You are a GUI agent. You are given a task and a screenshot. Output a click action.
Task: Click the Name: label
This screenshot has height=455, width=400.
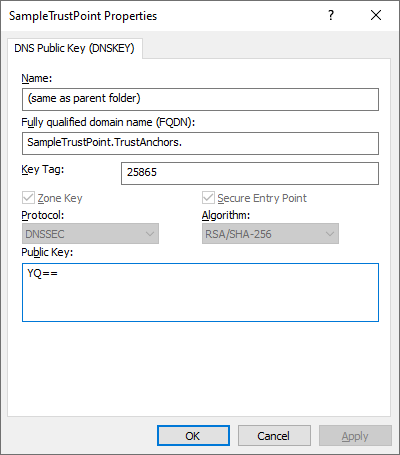[x=37, y=78]
